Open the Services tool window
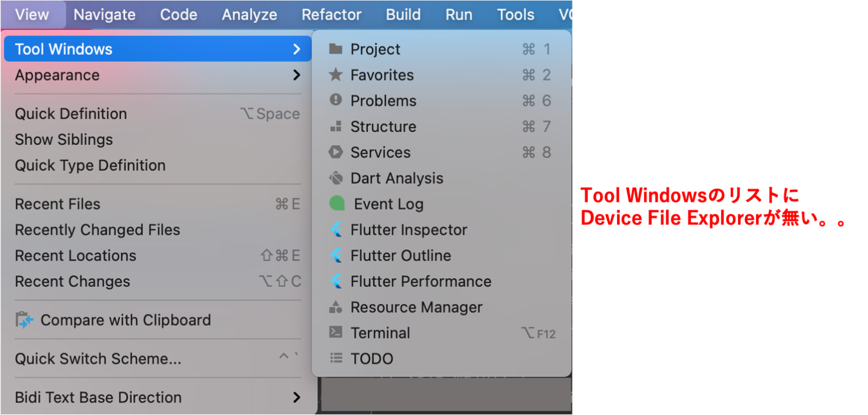The height and width of the screenshot is (415, 868). (x=380, y=152)
